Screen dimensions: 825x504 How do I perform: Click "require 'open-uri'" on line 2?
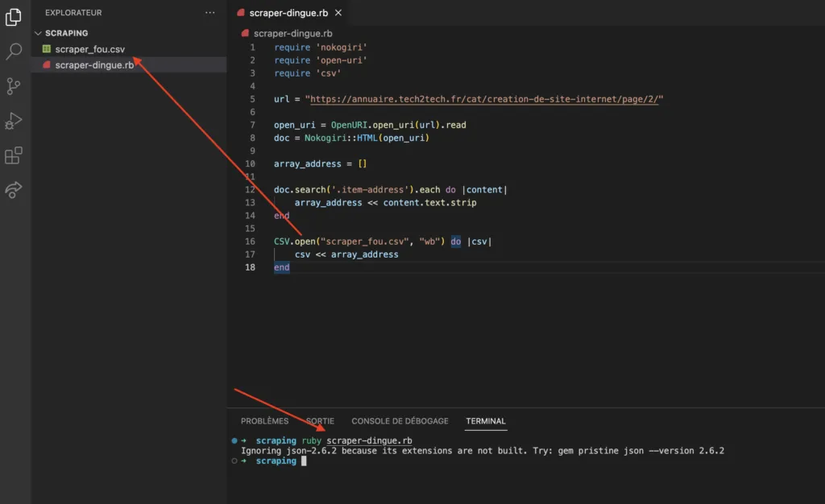click(x=321, y=60)
